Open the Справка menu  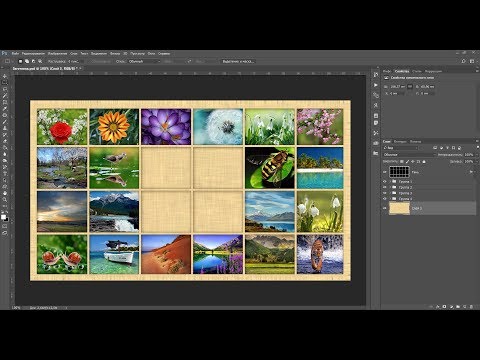coord(164,53)
